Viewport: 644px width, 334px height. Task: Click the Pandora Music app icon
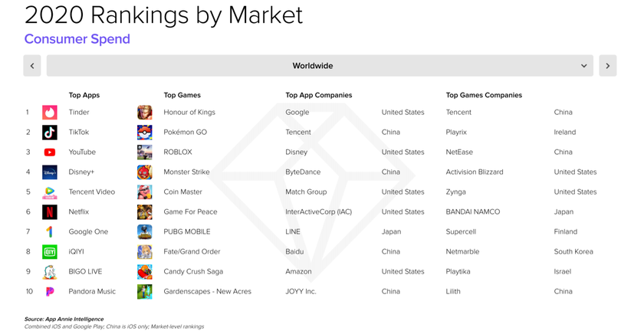(x=50, y=292)
